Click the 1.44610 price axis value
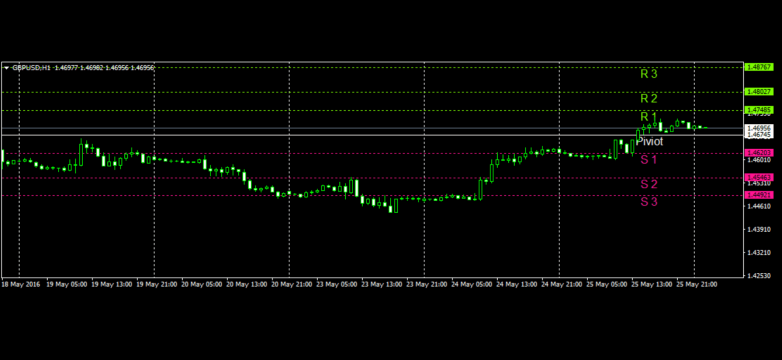 click(x=758, y=206)
